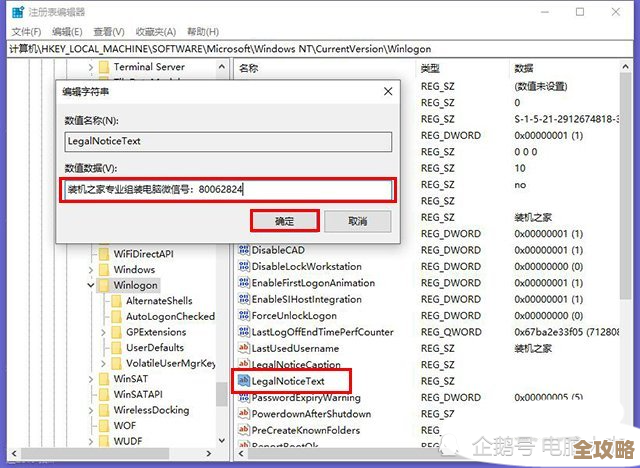Click EnableFirstLogonAnimation DWORD value icon
The width and height of the screenshot is (640, 468).
pos(244,282)
